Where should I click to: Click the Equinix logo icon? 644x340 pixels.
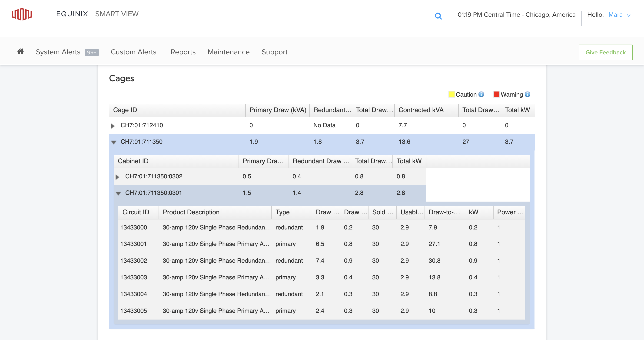22,14
